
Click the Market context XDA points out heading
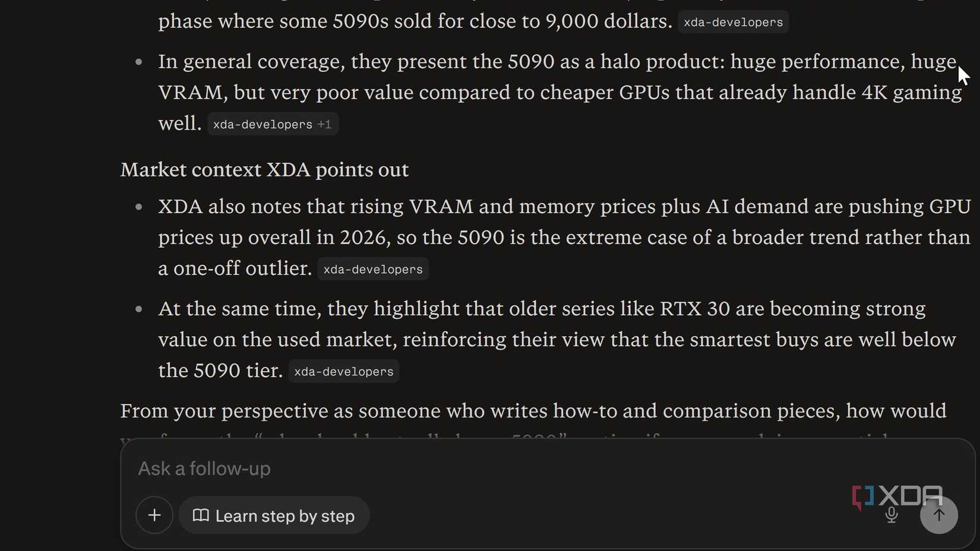click(x=264, y=170)
